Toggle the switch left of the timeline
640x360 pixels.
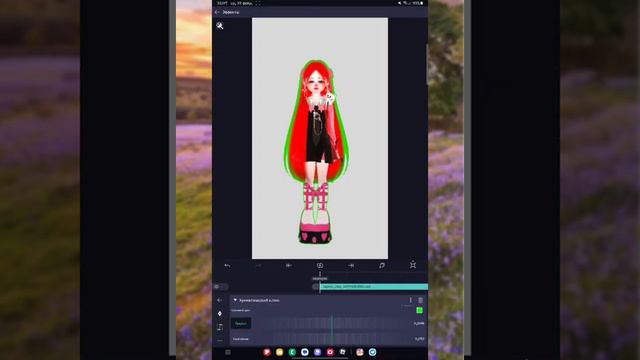click(220, 287)
